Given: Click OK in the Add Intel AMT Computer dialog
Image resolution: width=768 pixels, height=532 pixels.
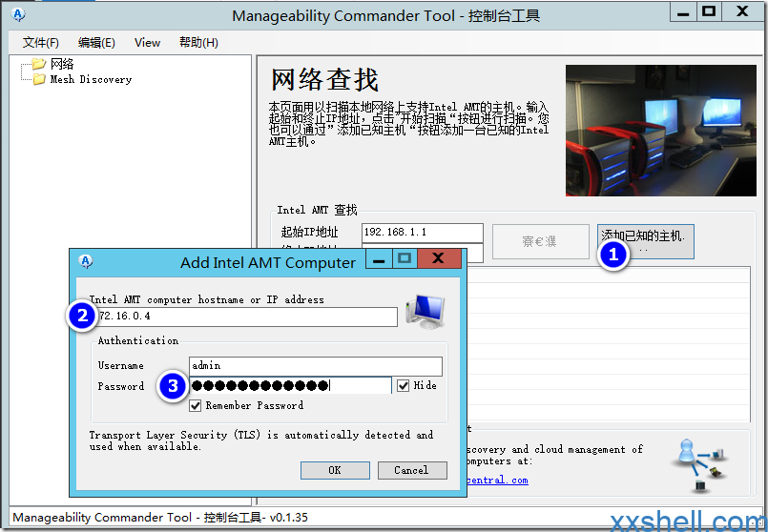Looking at the screenshot, I should (335, 470).
